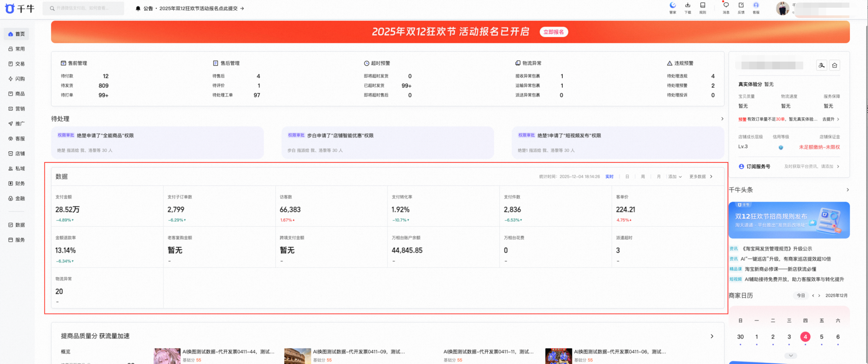Open the 短视频发布 permission request card

click(618, 143)
